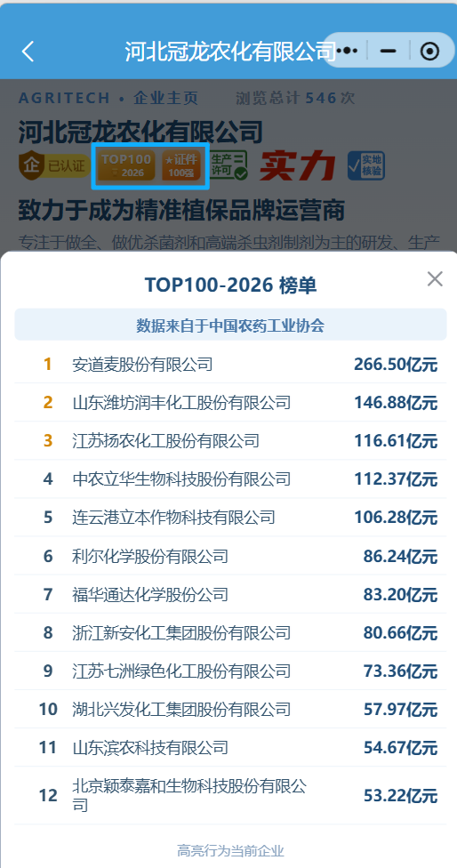Image resolution: width=457 pixels, height=868 pixels.
Task: Click the 实地核验 badge
Action: click(366, 165)
